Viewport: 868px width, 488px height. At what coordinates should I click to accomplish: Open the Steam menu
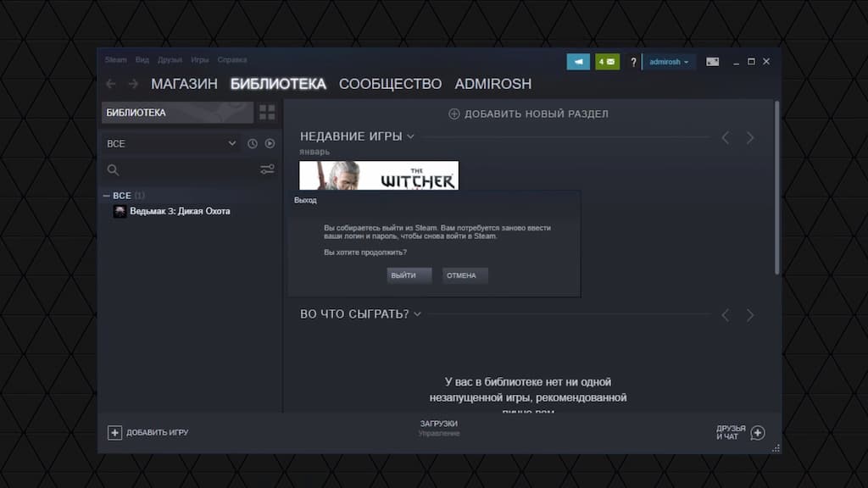coord(115,60)
